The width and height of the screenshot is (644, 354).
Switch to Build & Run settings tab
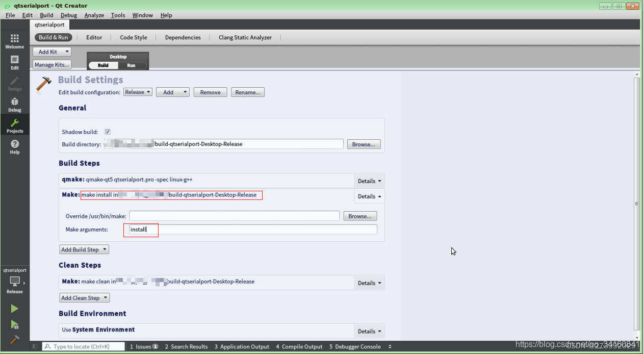[x=54, y=37]
